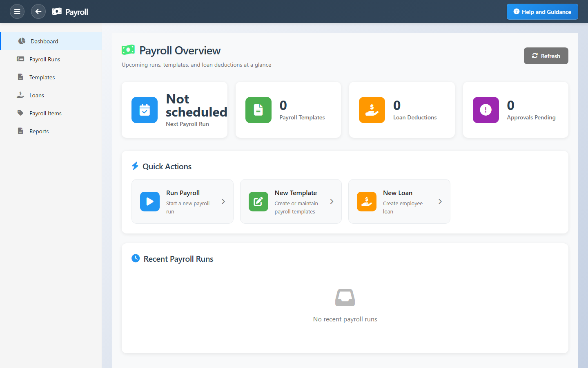The width and height of the screenshot is (588, 368).
Task: Open Payroll Items in the sidebar
Action: coord(45,113)
